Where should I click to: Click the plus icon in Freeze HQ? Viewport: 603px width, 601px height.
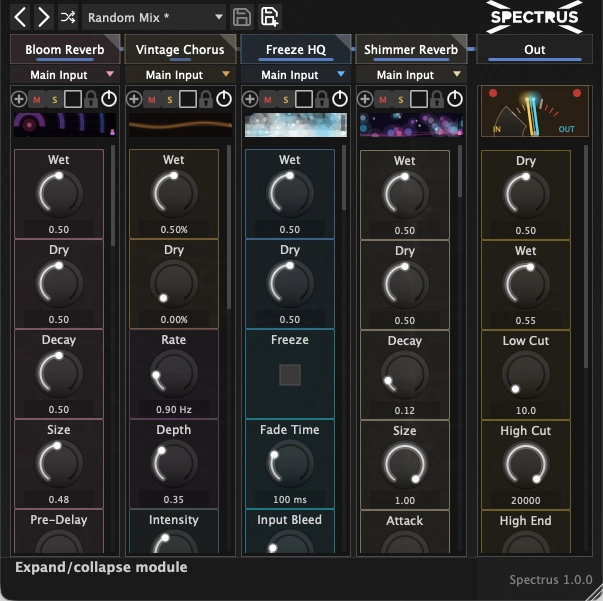pos(250,99)
